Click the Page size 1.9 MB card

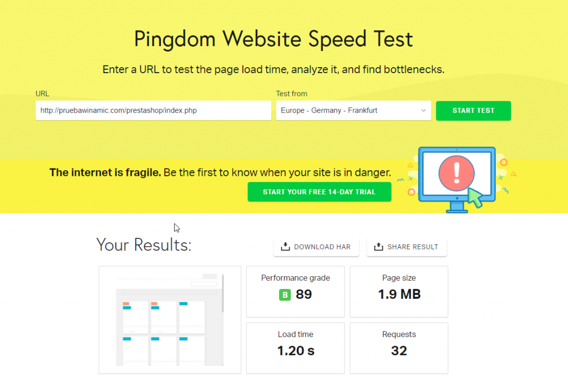pos(399,292)
